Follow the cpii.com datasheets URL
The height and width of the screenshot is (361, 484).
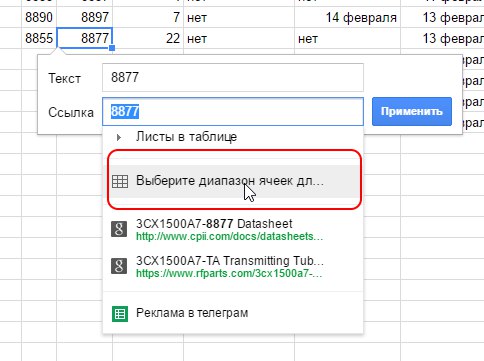[x=229, y=236]
